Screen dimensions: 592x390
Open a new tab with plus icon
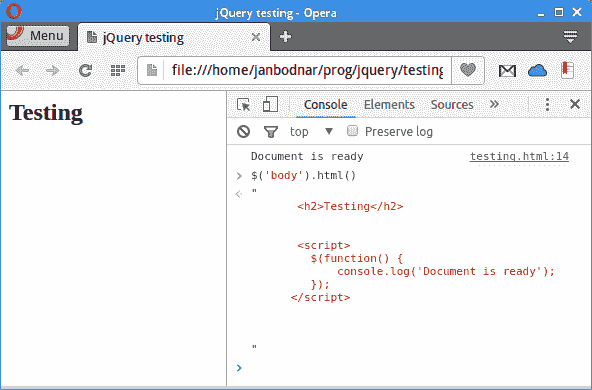coord(285,37)
